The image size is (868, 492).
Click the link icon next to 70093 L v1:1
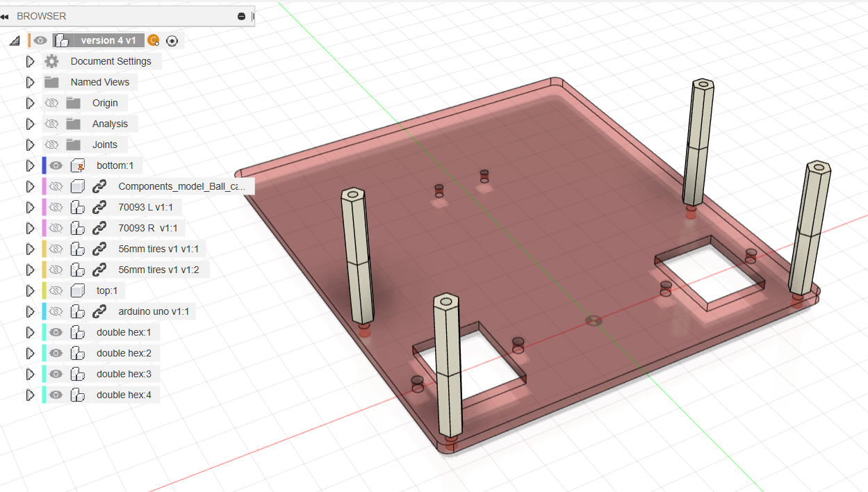99,207
